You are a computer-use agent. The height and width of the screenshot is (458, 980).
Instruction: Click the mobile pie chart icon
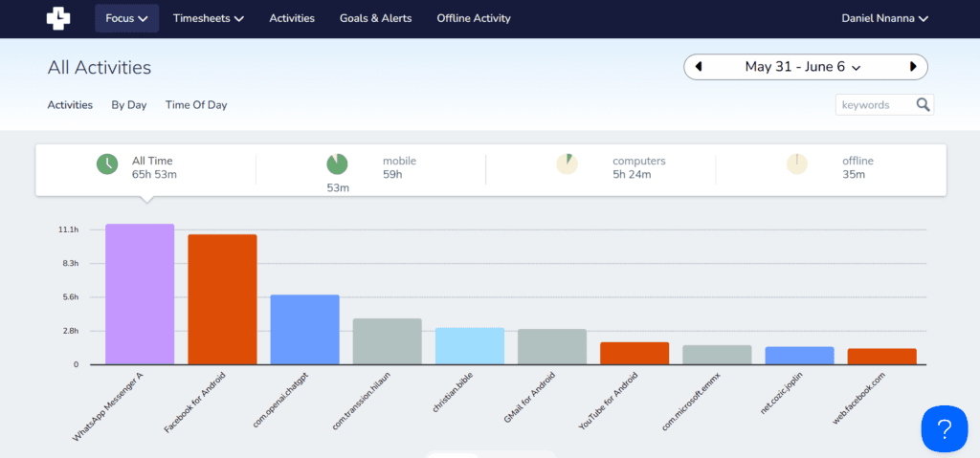tap(337, 164)
